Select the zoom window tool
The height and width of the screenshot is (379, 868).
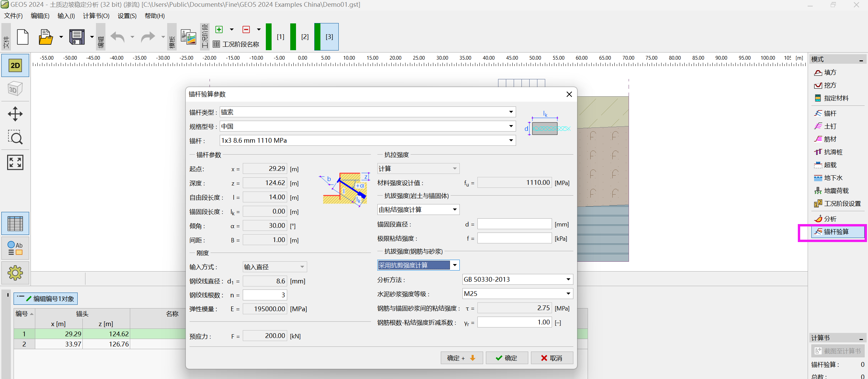[x=15, y=137]
